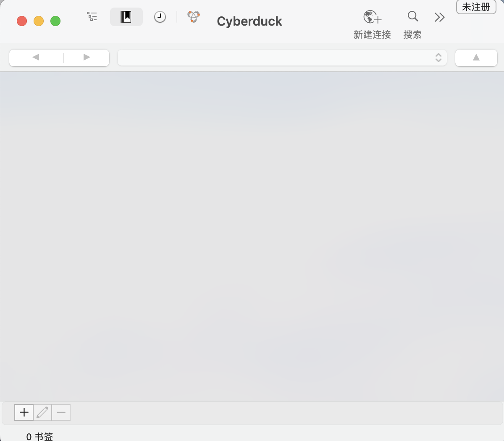The width and height of the screenshot is (504, 441).
Task: Maximize the Cyberduck window with green button
Action: (x=55, y=21)
